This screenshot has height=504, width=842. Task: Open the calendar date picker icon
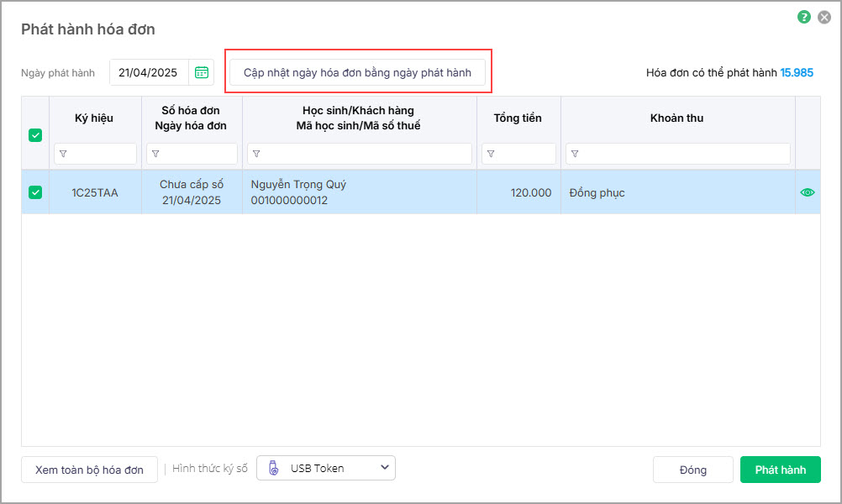tap(202, 73)
